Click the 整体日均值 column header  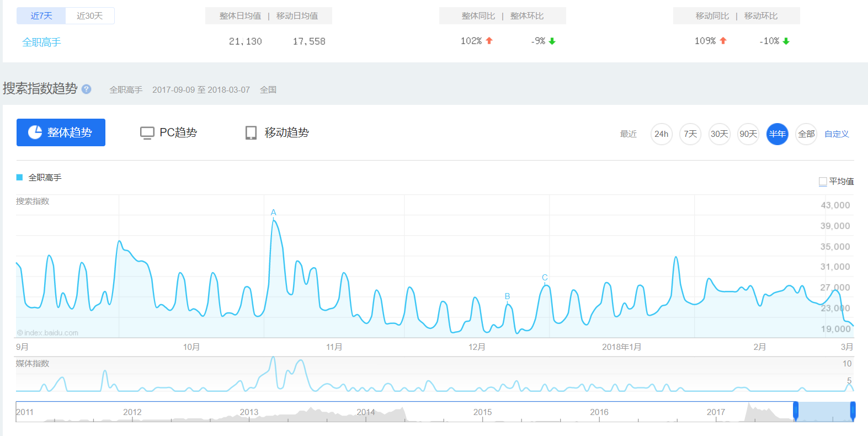[240, 16]
